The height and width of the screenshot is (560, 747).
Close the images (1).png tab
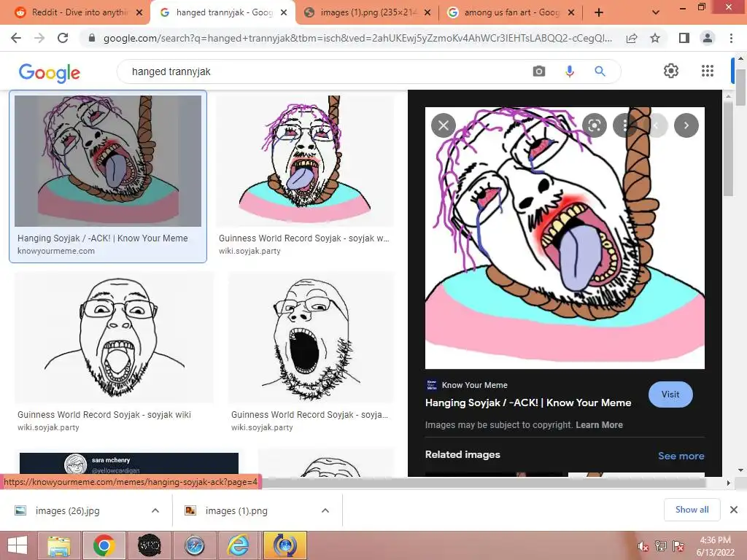[427, 13]
